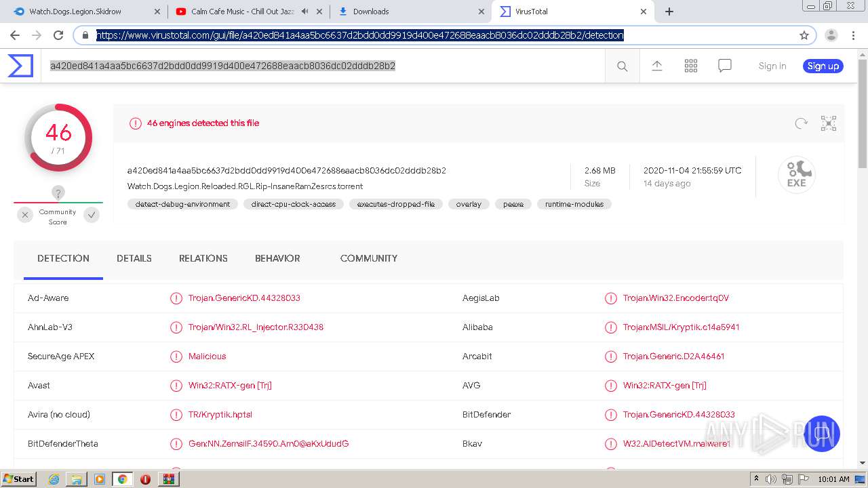Open the BEHAVIOR tab
Screen dimensions: 868x488
[277, 258]
